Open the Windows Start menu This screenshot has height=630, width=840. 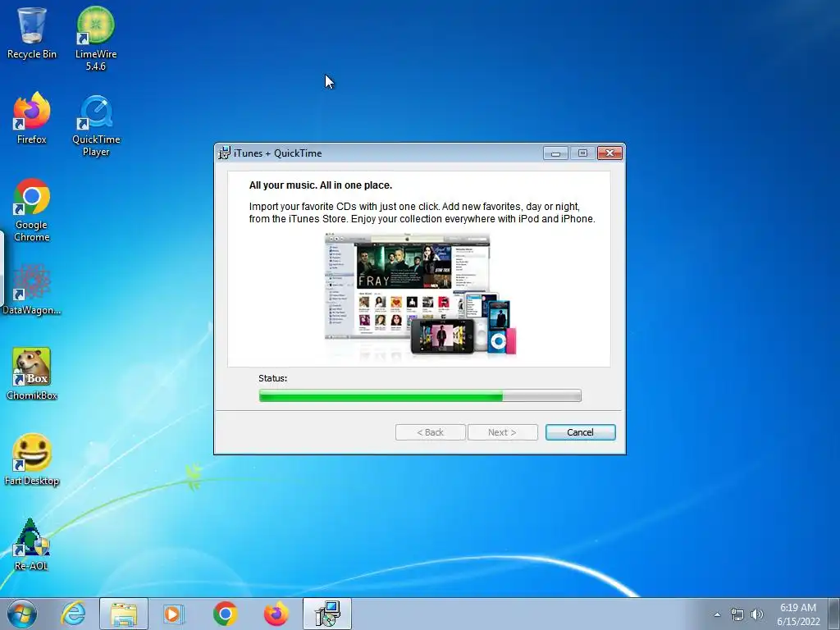(x=22, y=614)
